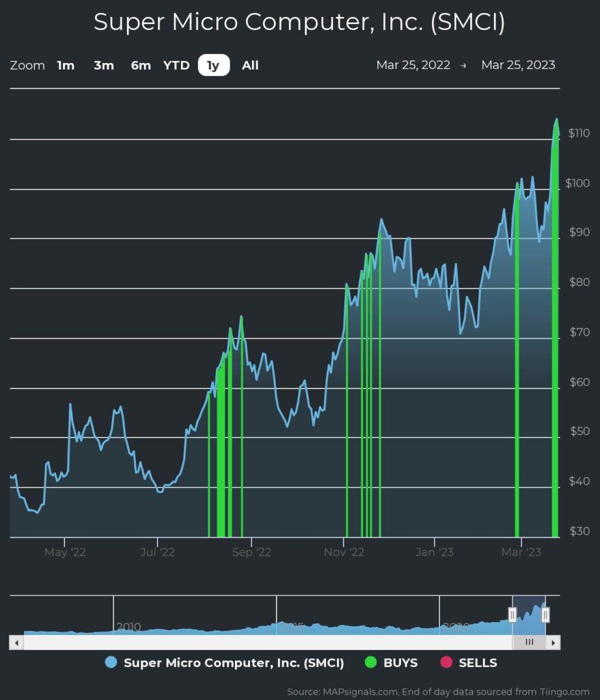Image resolution: width=600 pixels, height=700 pixels.
Task: Click the chart title Super Micro Computer
Action: pyautogui.click(x=299, y=22)
